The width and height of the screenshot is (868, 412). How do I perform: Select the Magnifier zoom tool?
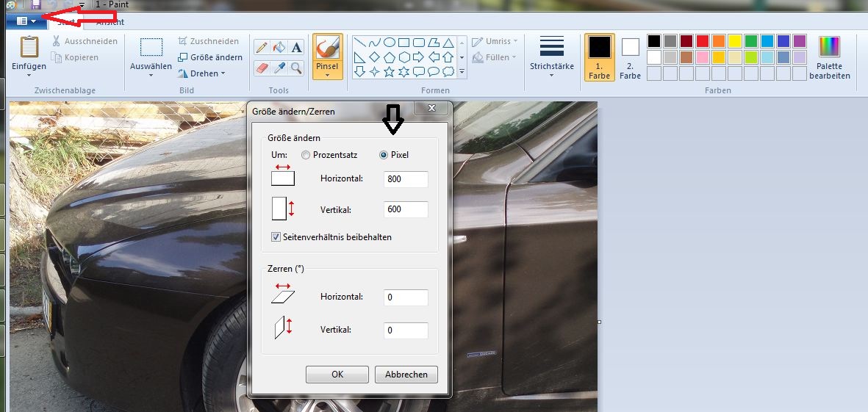tap(296, 68)
